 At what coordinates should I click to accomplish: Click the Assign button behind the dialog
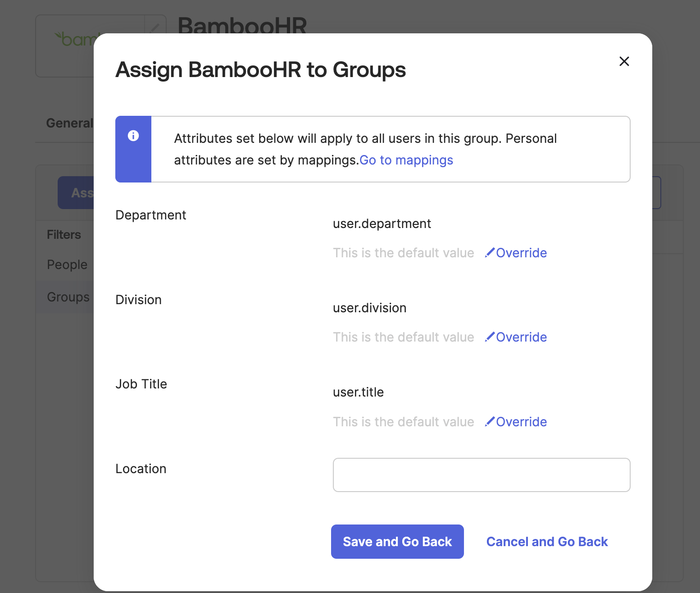point(76,192)
